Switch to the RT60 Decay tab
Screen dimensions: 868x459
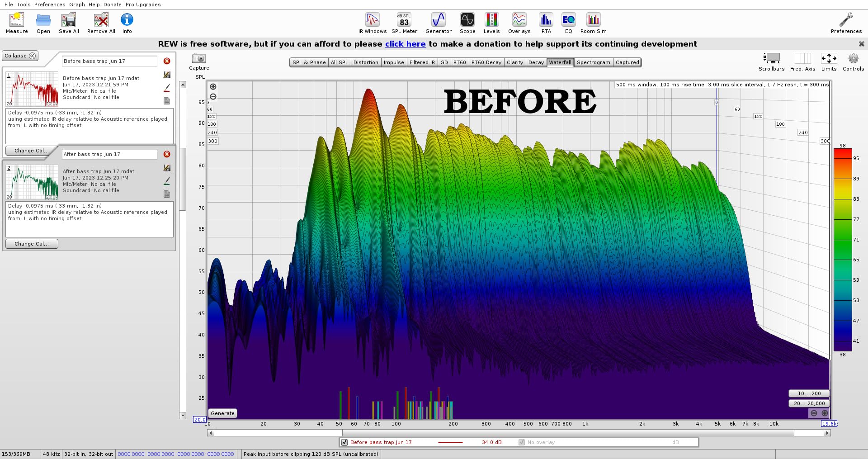coord(486,62)
